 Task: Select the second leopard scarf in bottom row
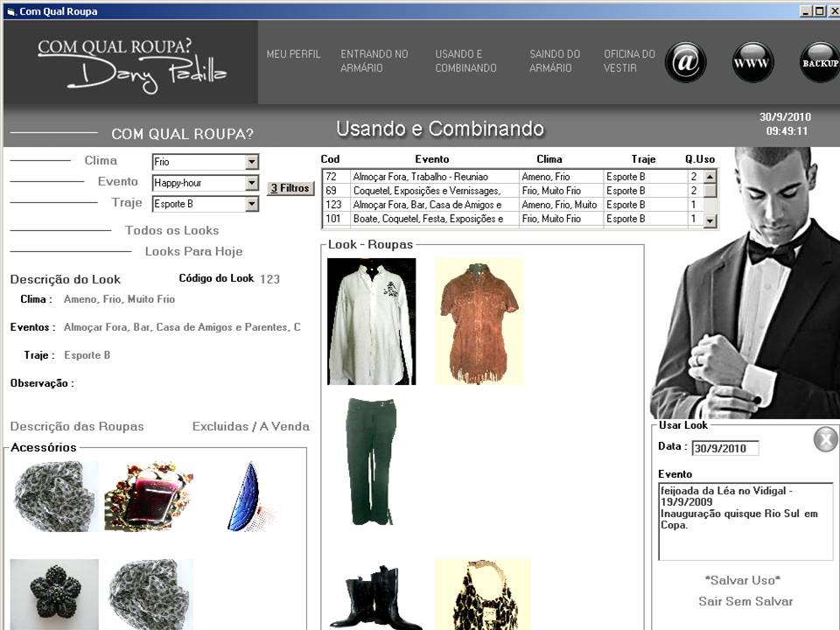pos(149,594)
